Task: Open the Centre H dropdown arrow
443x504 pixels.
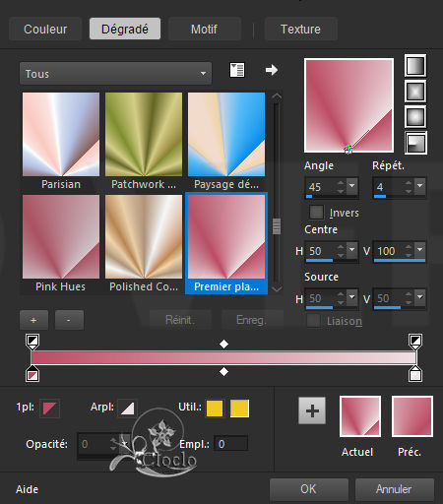Action: point(352,250)
